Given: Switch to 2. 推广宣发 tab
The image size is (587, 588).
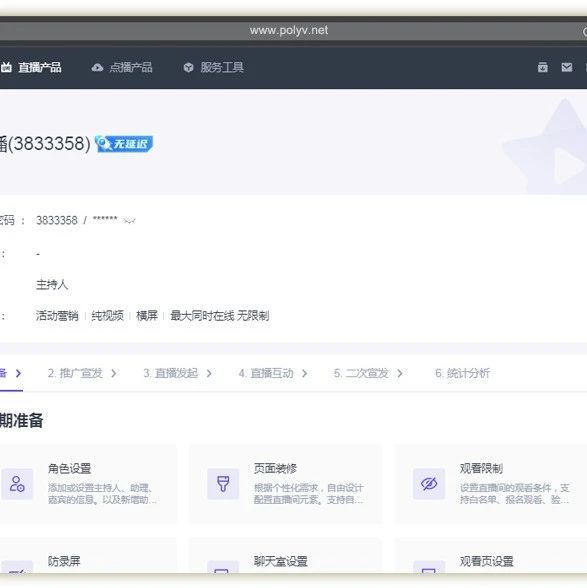Looking at the screenshot, I should (x=75, y=373).
